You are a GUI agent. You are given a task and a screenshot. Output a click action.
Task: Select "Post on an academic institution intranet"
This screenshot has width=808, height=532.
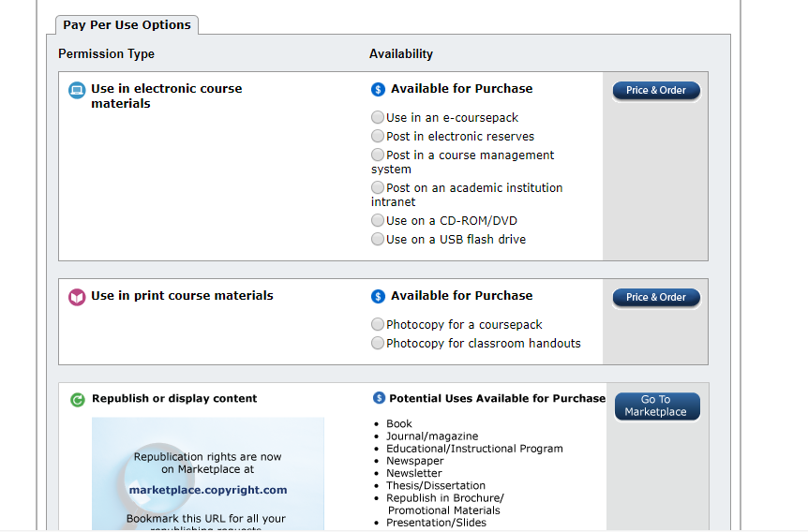point(378,188)
